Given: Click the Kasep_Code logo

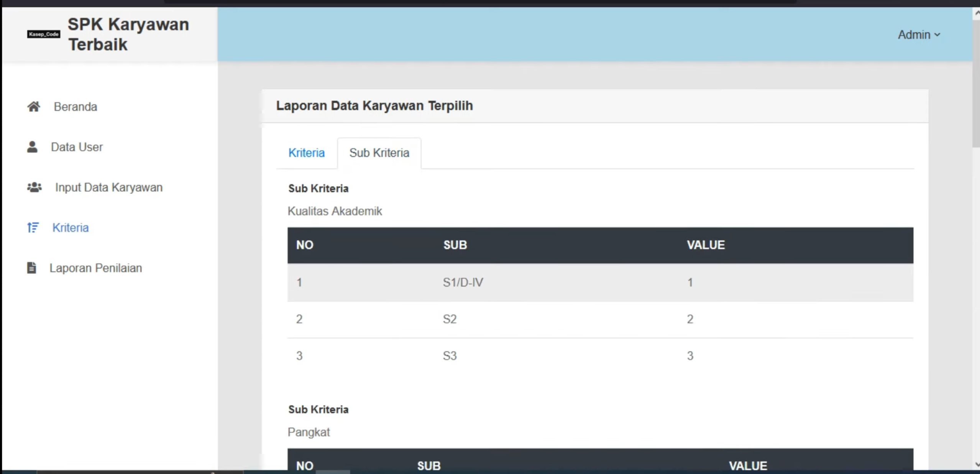Looking at the screenshot, I should pos(44,34).
